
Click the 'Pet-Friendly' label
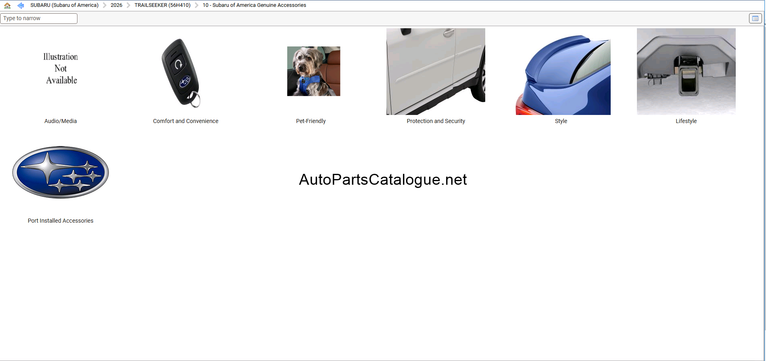point(311,121)
